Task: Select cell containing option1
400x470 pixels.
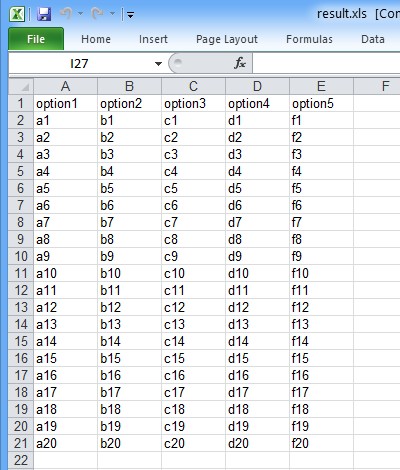Action: (x=65, y=103)
